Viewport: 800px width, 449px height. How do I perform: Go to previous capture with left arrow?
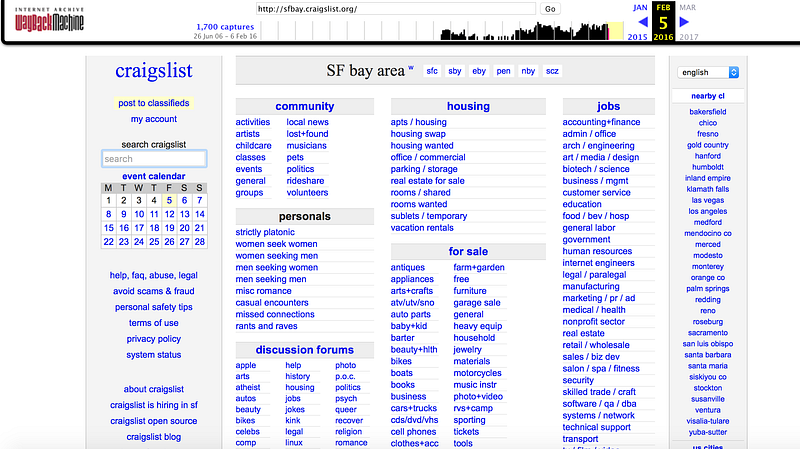click(x=643, y=22)
